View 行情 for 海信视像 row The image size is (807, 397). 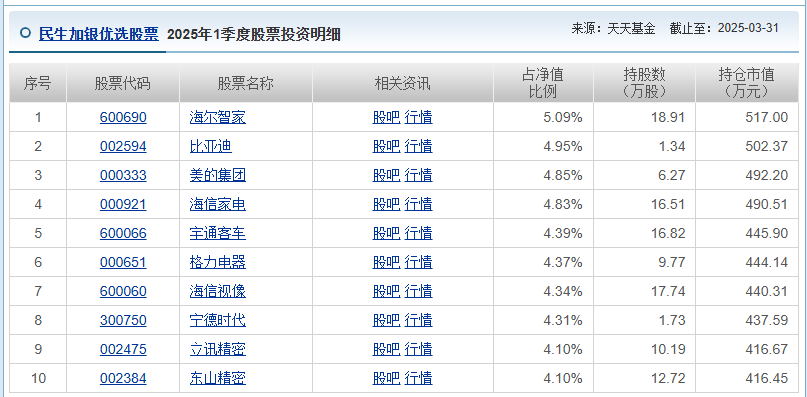pos(418,291)
